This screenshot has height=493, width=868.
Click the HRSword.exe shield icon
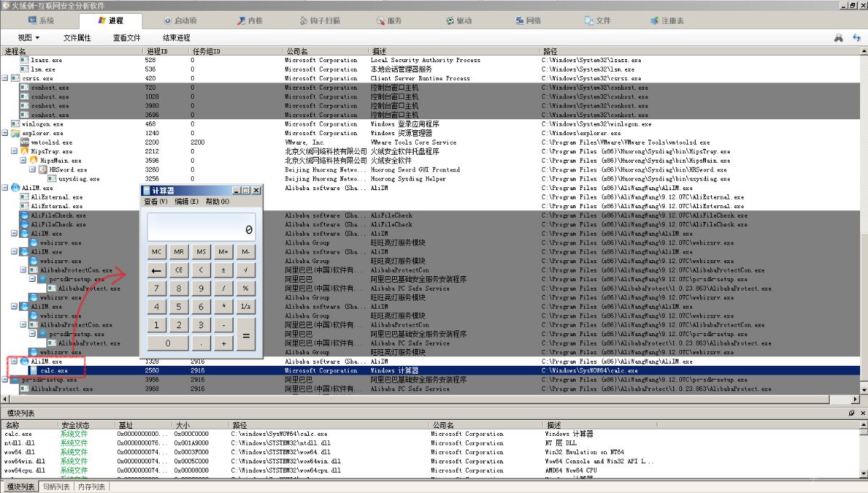42,170
